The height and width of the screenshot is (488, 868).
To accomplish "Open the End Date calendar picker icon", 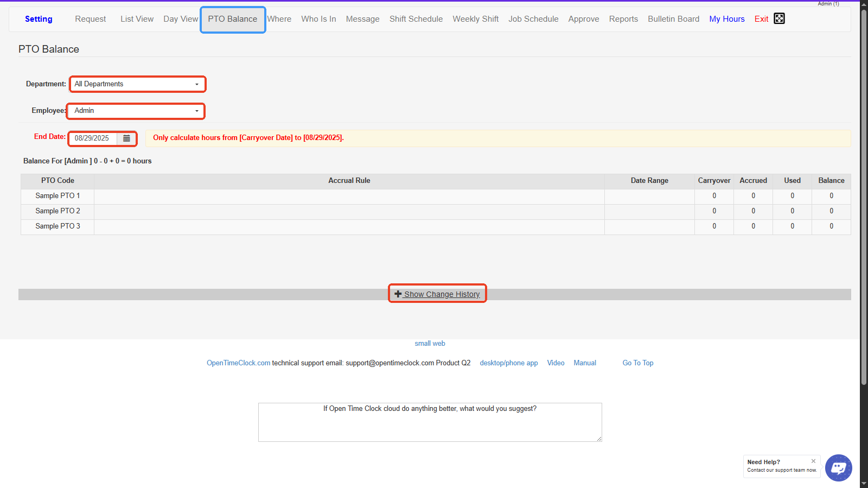I will click(x=126, y=138).
